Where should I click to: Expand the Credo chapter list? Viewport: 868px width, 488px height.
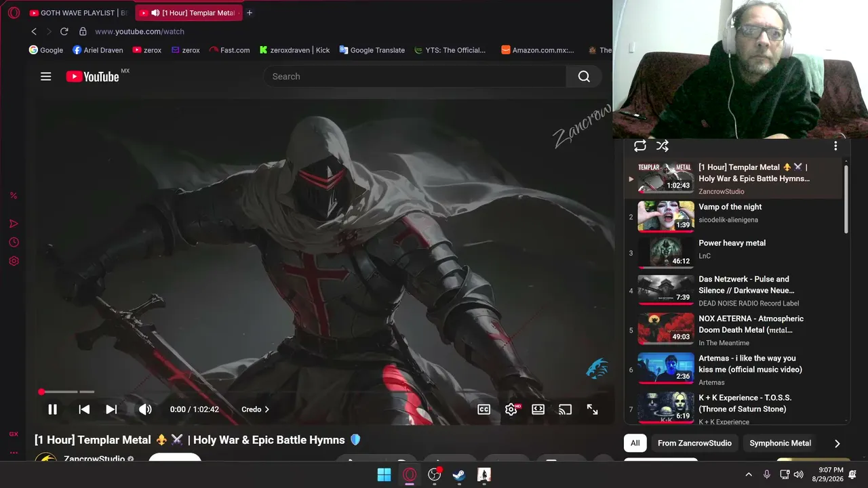(x=255, y=409)
